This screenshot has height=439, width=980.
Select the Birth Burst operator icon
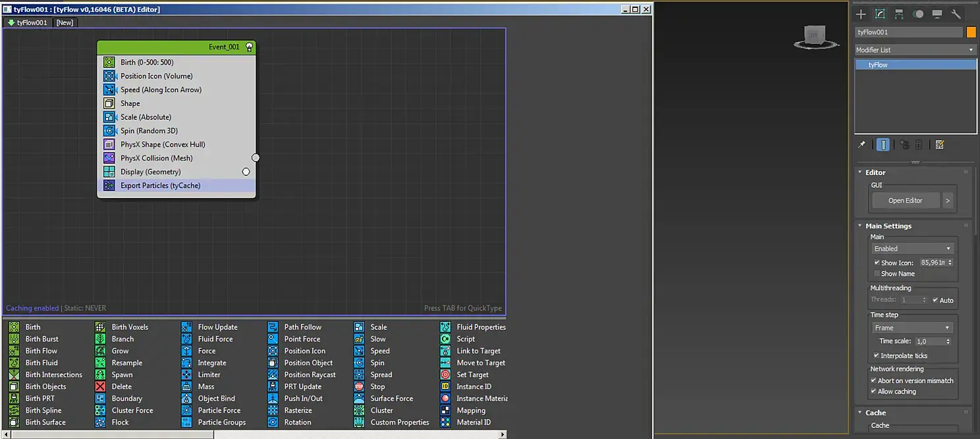coord(14,339)
